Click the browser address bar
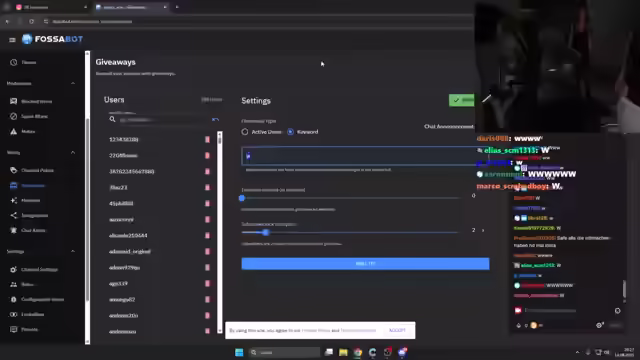Image resolution: width=640 pixels, height=360 pixels. [245, 21]
